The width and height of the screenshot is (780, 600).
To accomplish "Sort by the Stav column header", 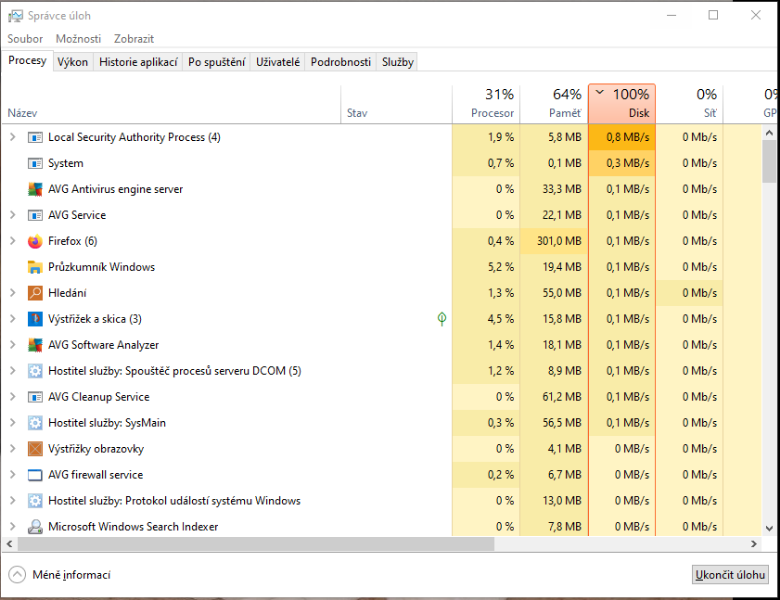I will click(x=396, y=104).
